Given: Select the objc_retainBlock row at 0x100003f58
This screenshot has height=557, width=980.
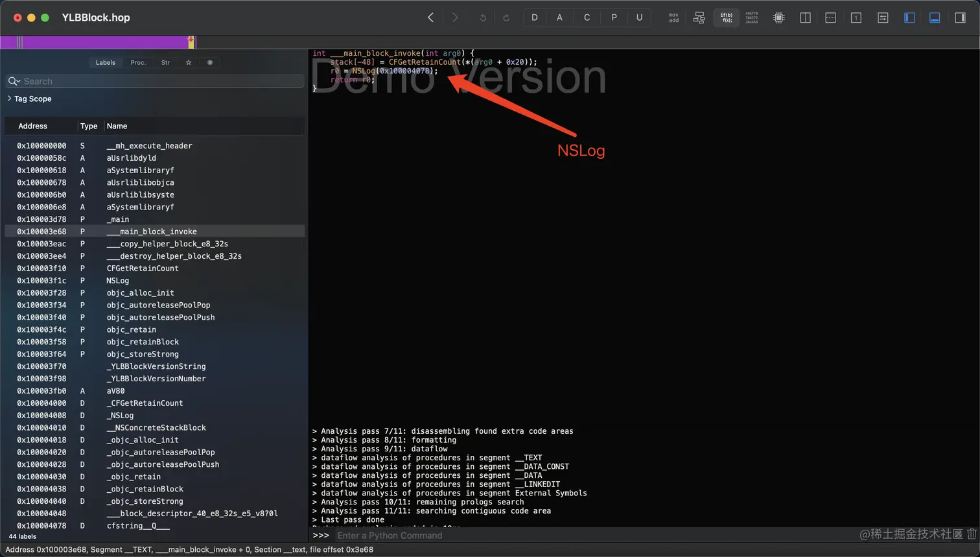Looking at the screenshot, I should pyautogui.click(x=155, y=342).
